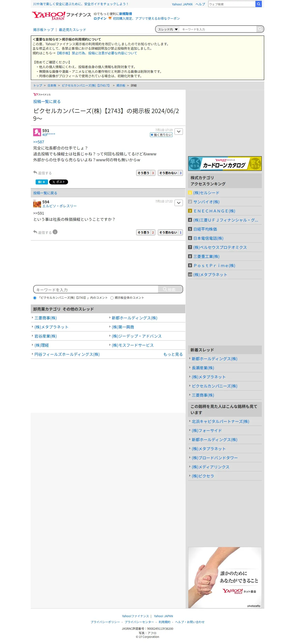This screenshot has height=644, width=295.
Task: Click the shopping cart coupon icon
Action: tap(110, 18)
